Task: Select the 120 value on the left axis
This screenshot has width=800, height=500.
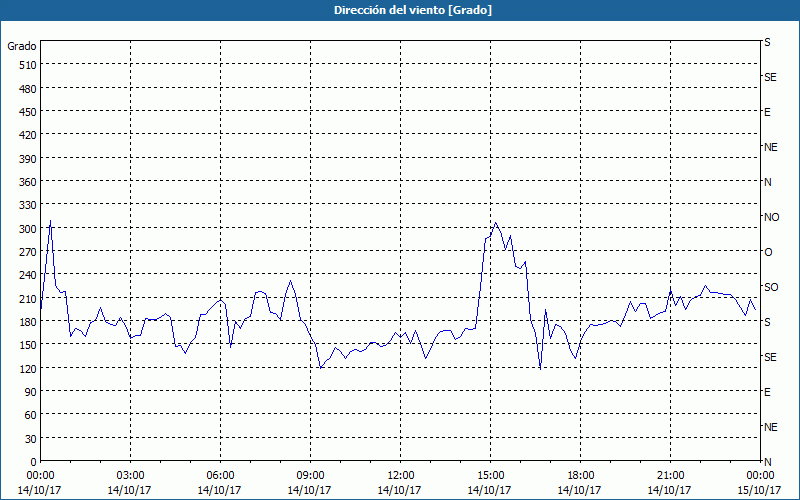Action: pos(28,368)
